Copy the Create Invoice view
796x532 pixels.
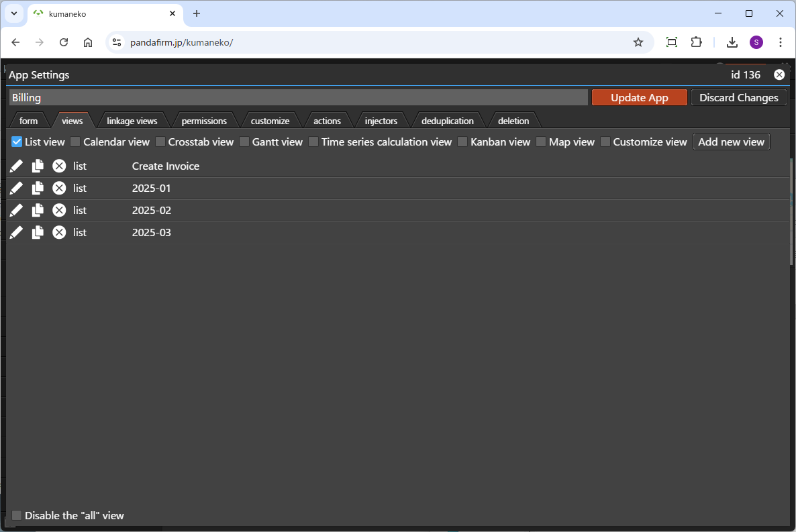tap(38, 166)
